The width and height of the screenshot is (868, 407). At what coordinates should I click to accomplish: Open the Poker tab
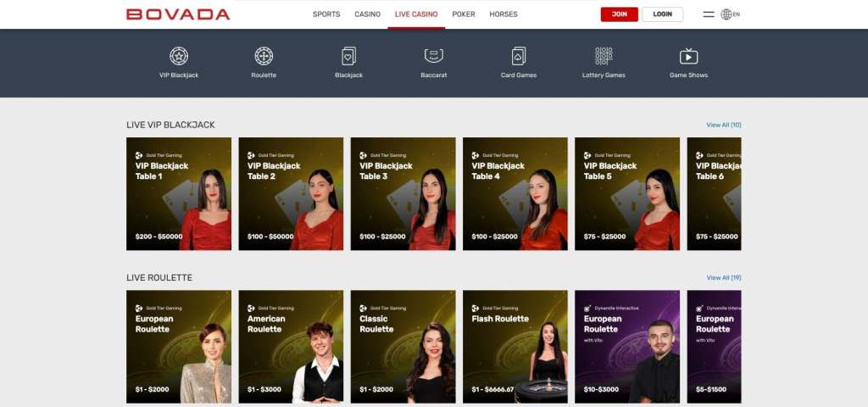point(464,14)
